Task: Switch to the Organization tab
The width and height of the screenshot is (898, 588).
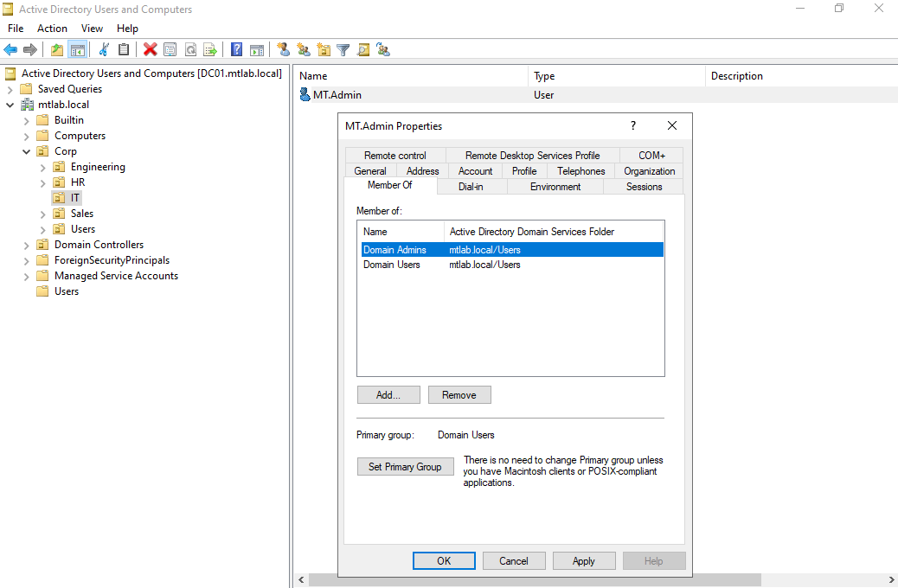Action: pyautogui.click(x=650, y=170)
